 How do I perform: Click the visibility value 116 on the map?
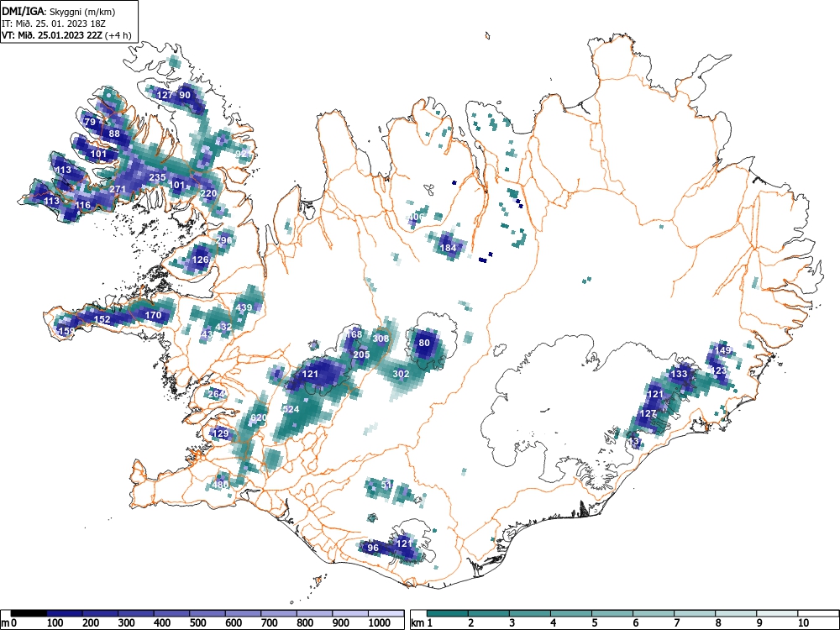82,205
